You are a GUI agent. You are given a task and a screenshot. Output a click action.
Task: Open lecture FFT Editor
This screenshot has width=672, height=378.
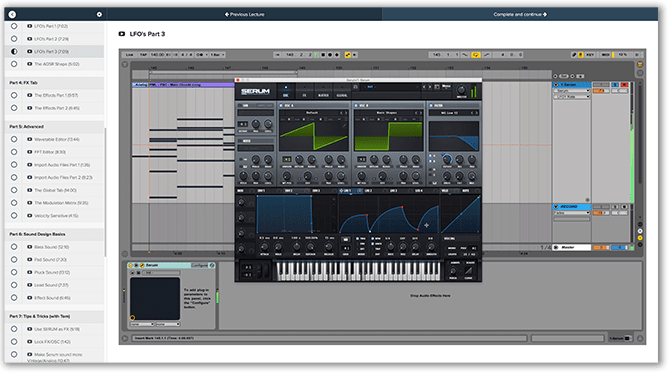coord(50,152)
